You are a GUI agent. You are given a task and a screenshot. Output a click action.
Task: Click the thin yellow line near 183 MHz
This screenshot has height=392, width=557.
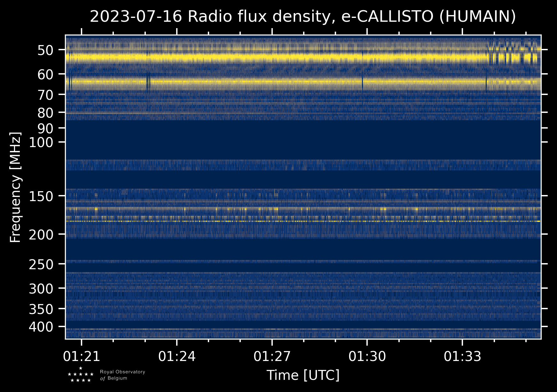(x=303, y=221)
